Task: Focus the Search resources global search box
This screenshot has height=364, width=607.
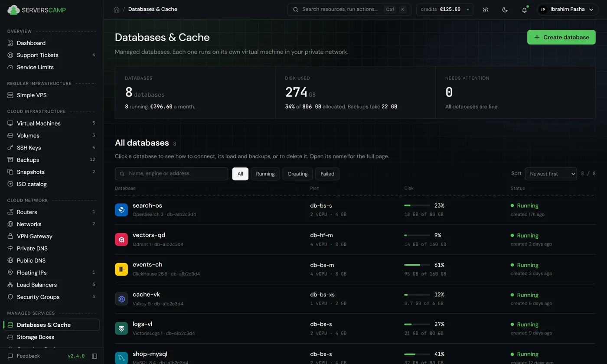Action: tap(349, 10)
